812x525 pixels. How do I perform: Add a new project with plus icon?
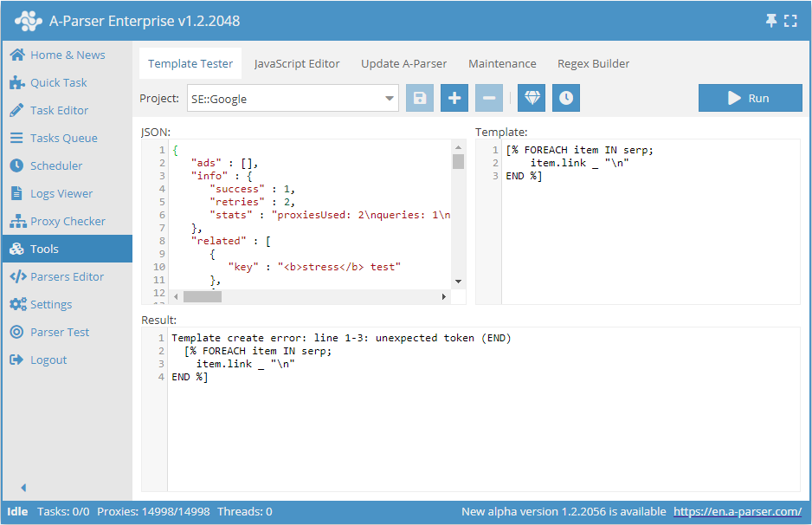click(x=454, y=98)
